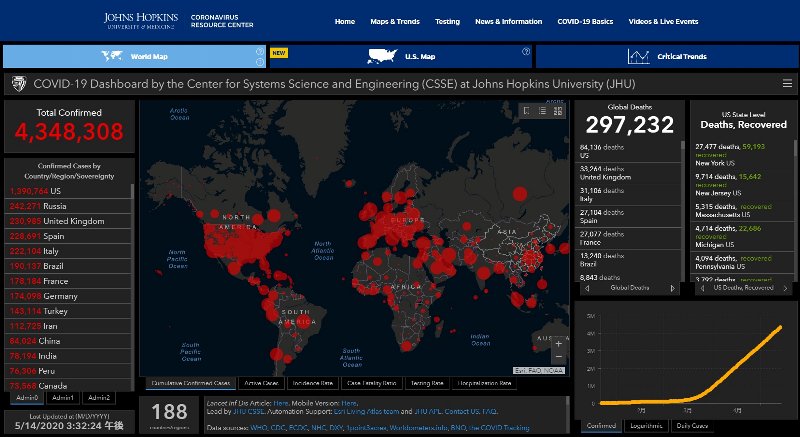Image resolution: width=800 pixels, height=437 pixels.
Task: Open News & Information navigation item
Action: pyautogui.click(x=509, y=21)
